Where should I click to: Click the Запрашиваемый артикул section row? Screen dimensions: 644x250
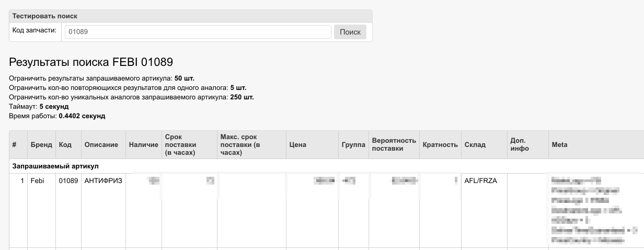[55, 166]
